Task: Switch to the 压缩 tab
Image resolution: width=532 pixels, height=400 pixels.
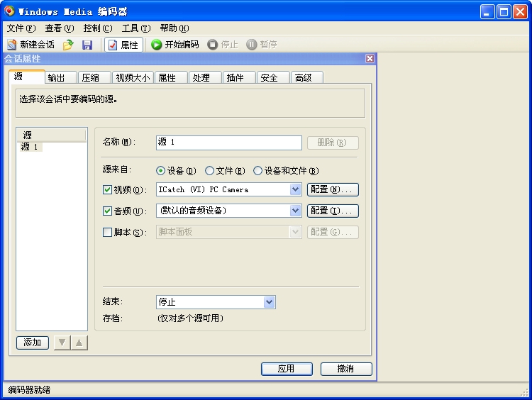Action: tap(94, 78)
